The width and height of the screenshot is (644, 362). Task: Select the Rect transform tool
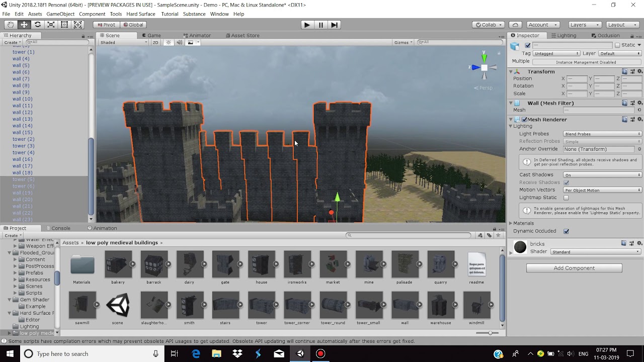(64, 25)
